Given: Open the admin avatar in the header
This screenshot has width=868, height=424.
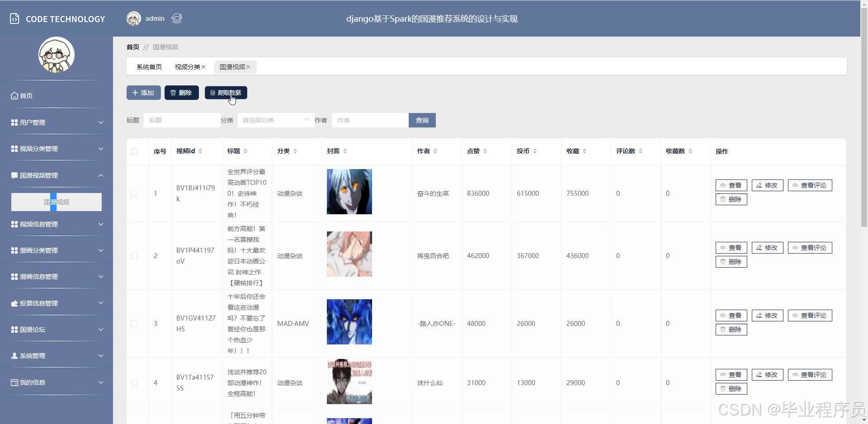Looking at the screenshot, I should pyautogui.click(x=134, y=19).
